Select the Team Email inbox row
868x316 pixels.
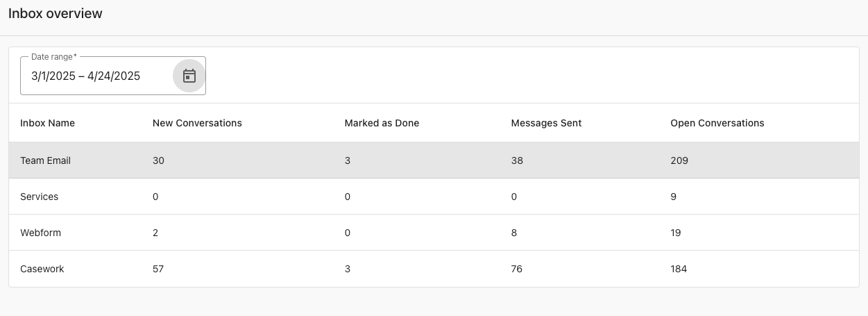46,160
